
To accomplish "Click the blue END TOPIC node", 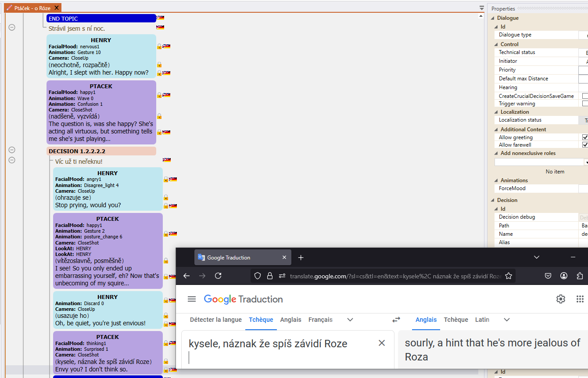I will click(101, 18).
